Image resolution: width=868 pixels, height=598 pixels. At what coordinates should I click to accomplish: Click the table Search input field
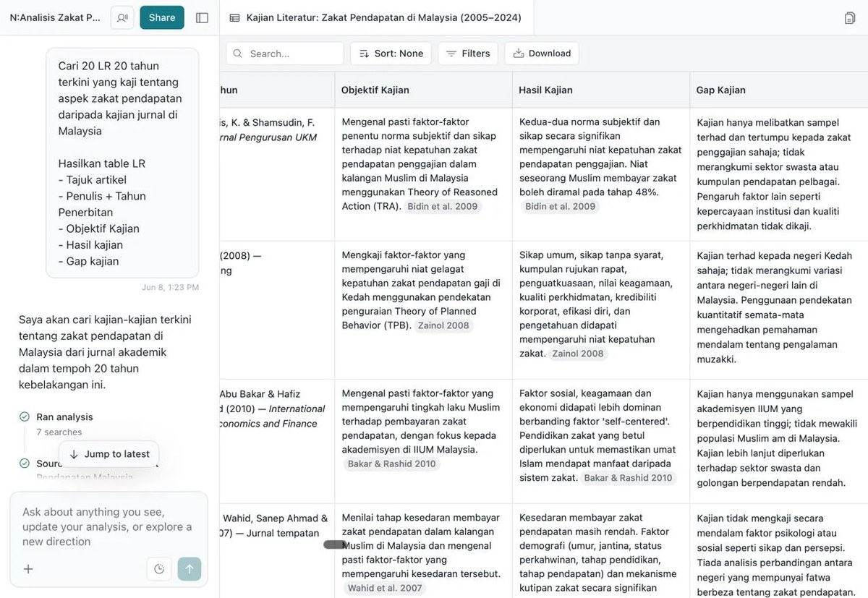click(285, 54)
